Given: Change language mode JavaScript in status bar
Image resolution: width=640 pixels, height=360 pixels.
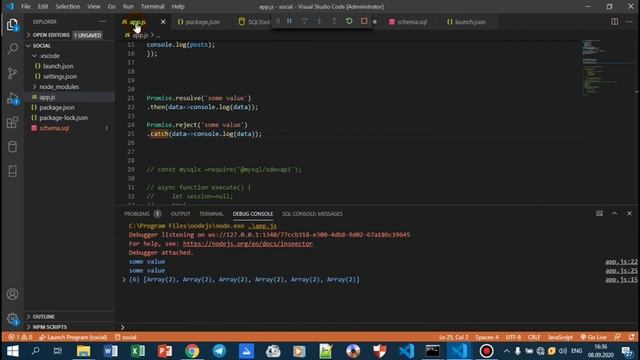Looking at the screenshot, I should pos(560,337).
